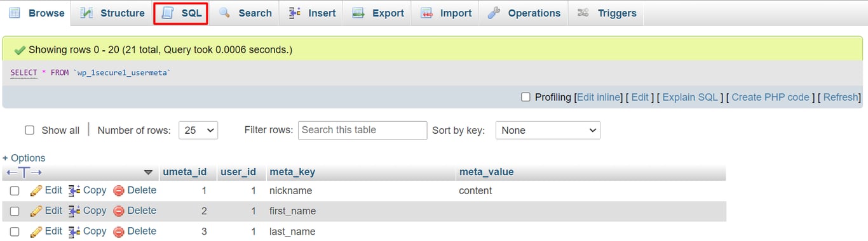Sort by the meta_value column
This screenshot has width=868, height=241.
pyautogui.click(x=486, y=172)
